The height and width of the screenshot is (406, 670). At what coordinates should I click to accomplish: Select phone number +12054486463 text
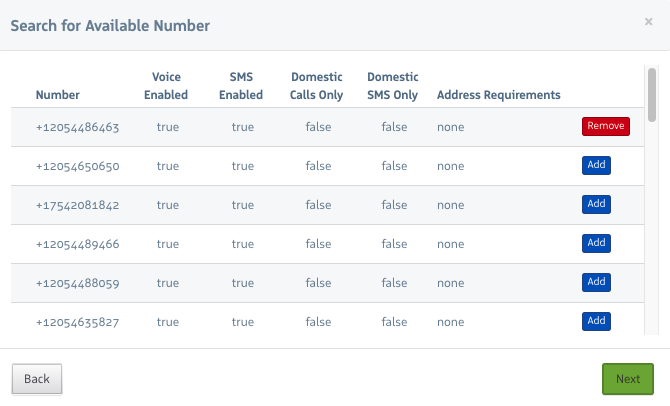pyautogui.click(x=77, y=127)
